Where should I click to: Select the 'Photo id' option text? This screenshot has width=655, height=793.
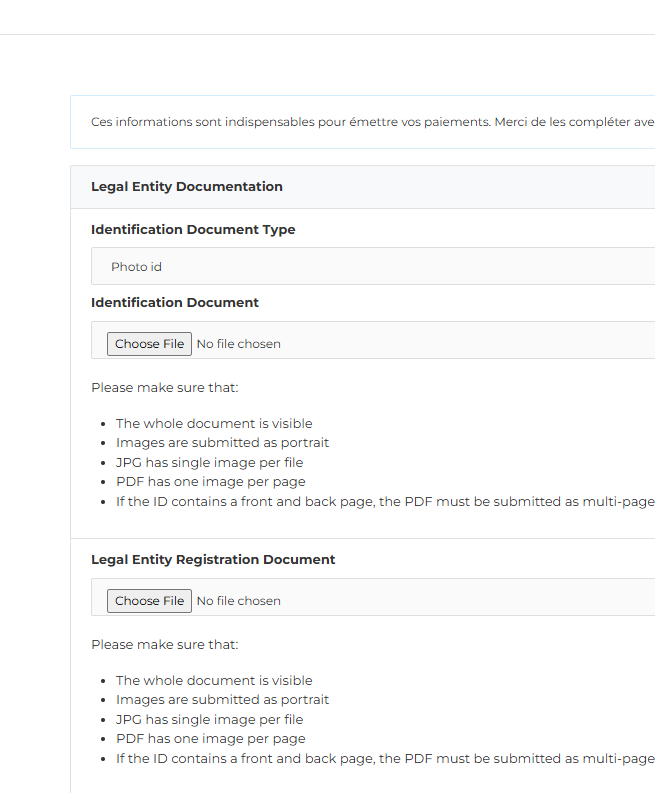tap(136, 267)
